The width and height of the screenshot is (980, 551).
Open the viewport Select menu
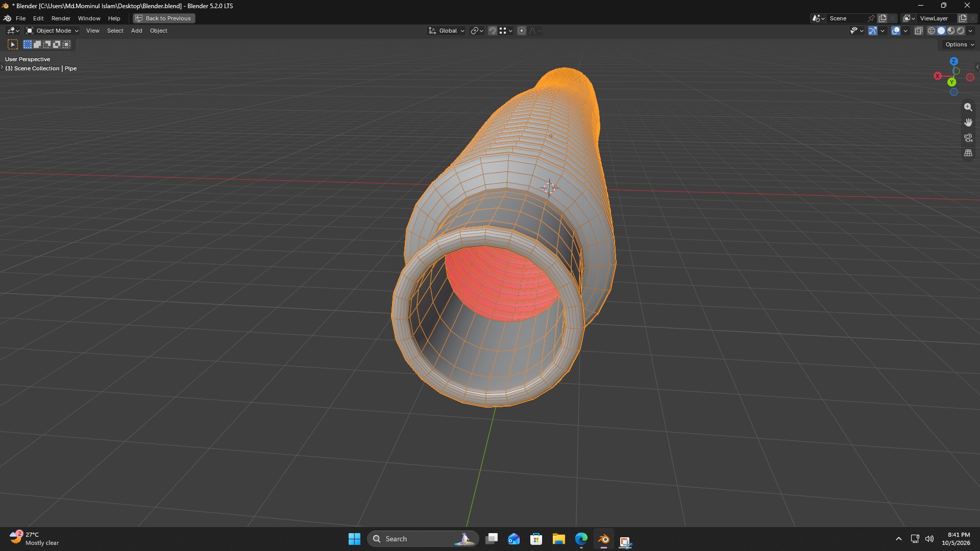(x=115, y=31)
